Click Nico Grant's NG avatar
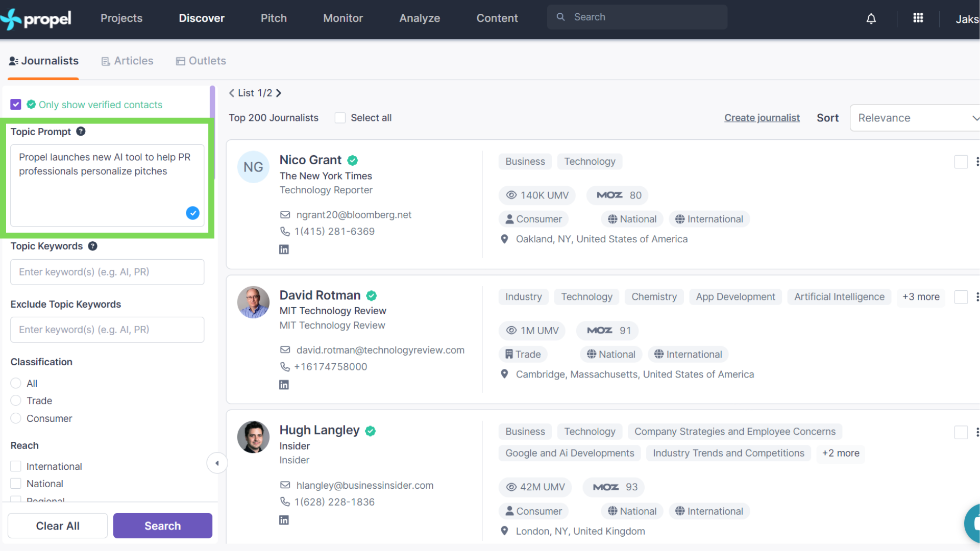The width and height of the screenshot is (980, 551). click(253, 167)
